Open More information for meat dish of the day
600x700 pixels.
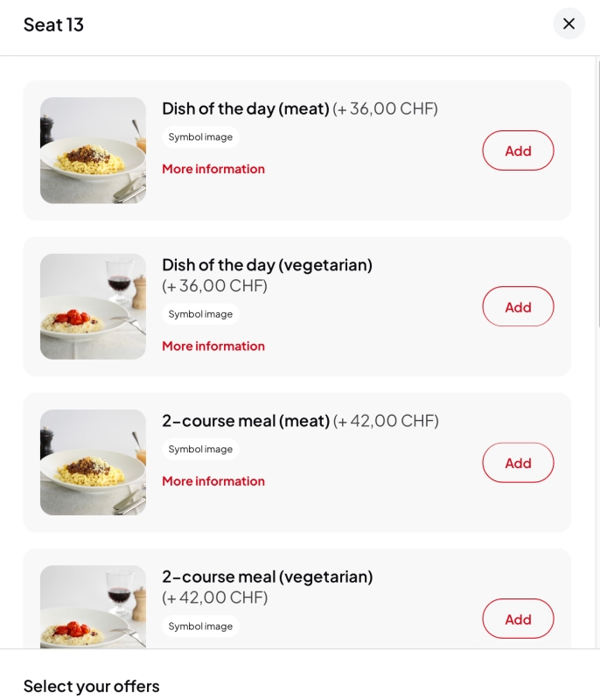213,169
